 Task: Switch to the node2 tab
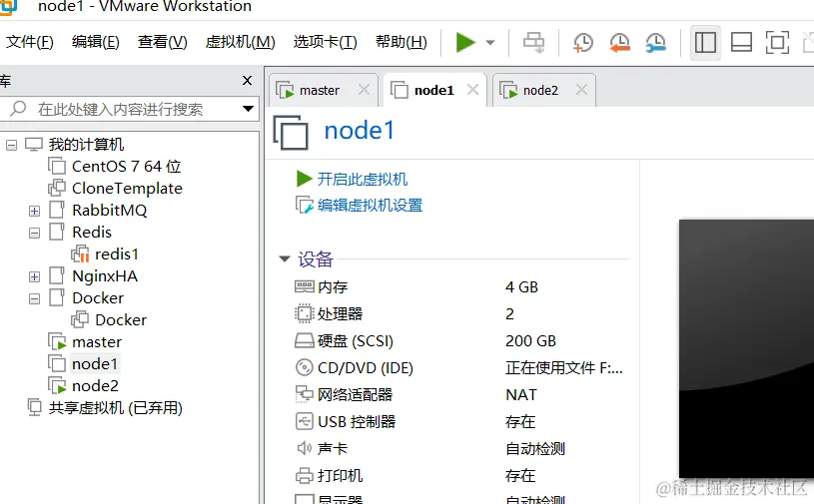click(540, 90)
